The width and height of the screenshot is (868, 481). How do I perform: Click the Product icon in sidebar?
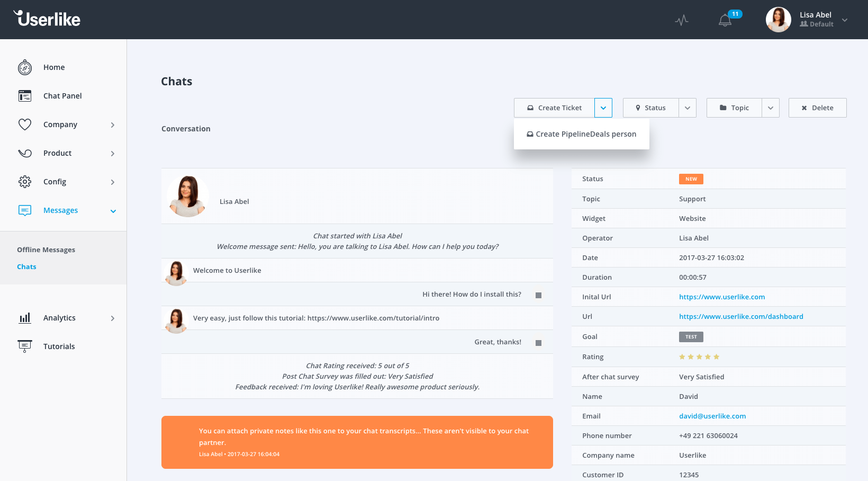point(25,153)
